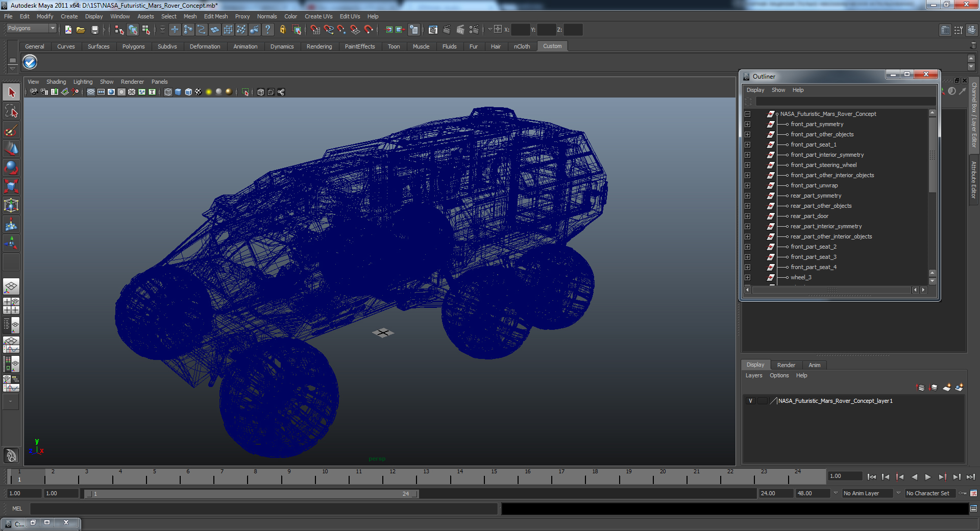Choose the Lasso select tool
The image size is (980, 531).
11,111
